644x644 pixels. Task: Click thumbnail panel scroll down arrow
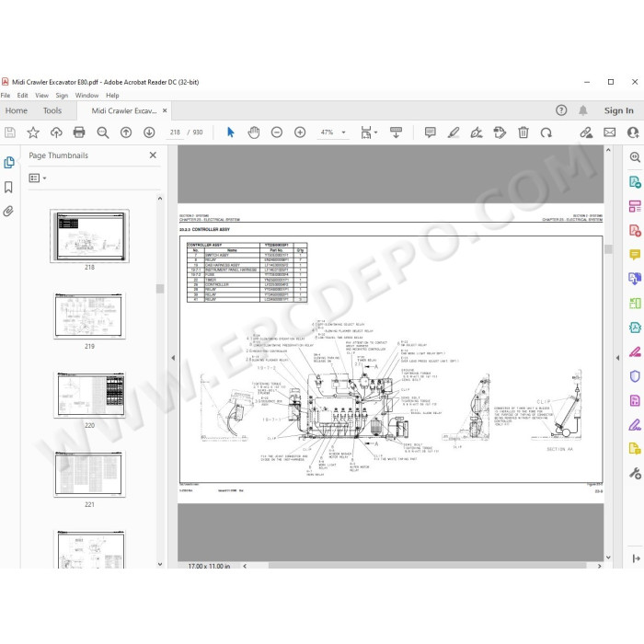click(160, 564)
